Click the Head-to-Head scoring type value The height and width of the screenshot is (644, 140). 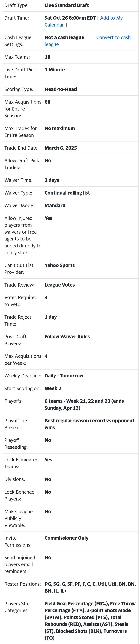pyautogui.click(x=61, y=89)
